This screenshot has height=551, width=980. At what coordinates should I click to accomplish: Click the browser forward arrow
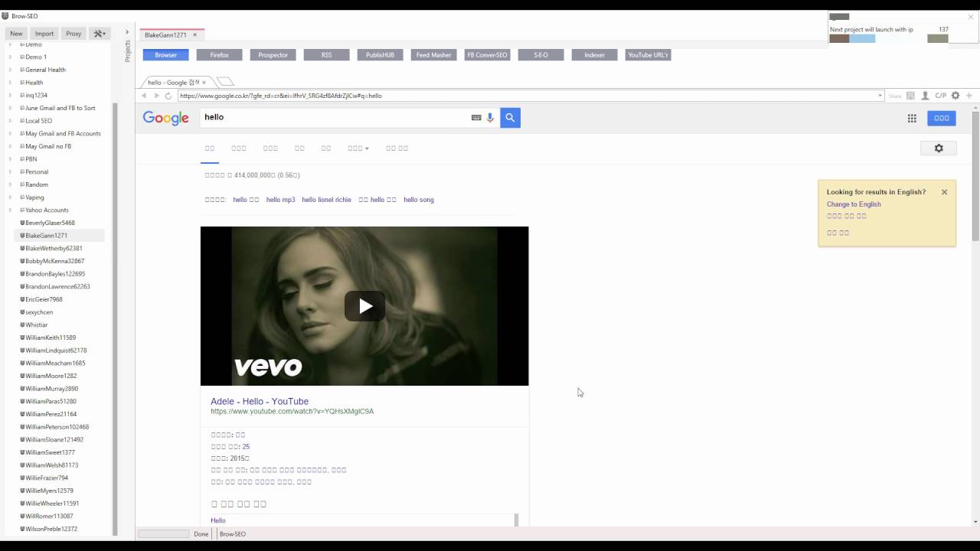pyautogui.click(x=156, y=96)
